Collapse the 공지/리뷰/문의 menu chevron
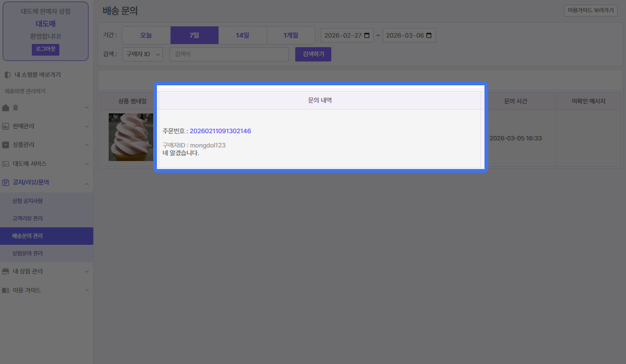This screenshot has width=626, height=364. point(87,182)
